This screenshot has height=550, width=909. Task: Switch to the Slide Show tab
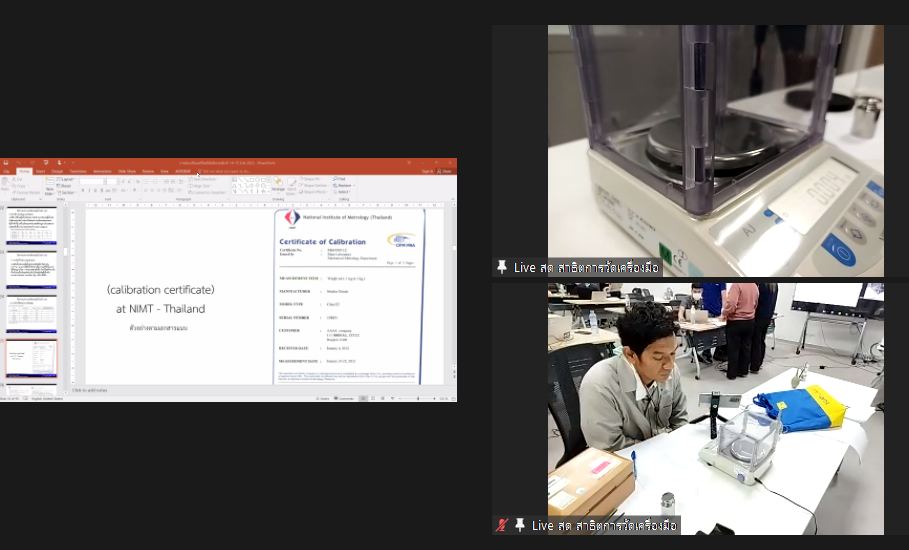[x=127, y=171]
